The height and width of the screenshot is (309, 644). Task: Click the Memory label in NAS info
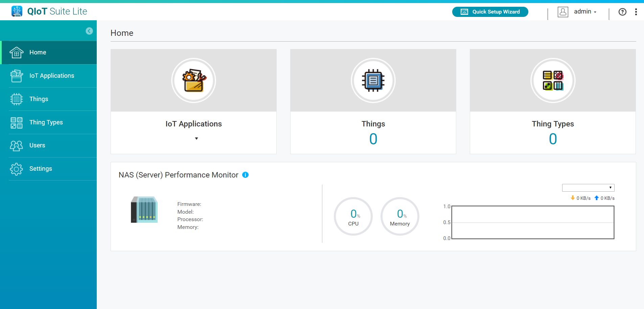pyautogui.click(x=188, y=227)
